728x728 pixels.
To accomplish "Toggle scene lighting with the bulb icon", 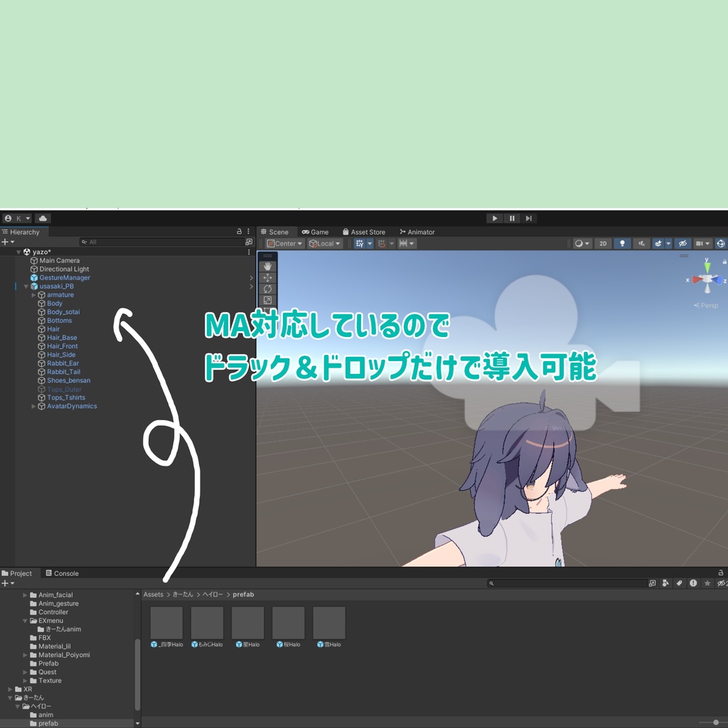I will (x=623, y=243).
